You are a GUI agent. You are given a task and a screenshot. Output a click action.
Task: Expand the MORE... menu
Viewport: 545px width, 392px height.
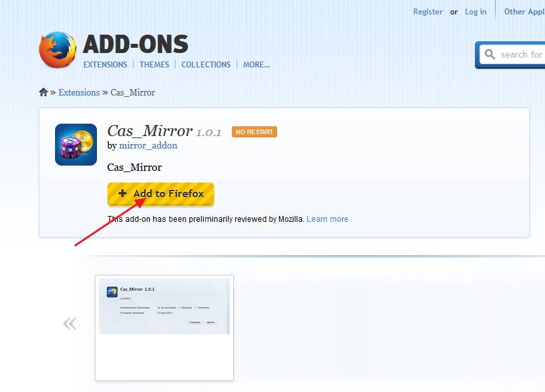pos(256,64)
